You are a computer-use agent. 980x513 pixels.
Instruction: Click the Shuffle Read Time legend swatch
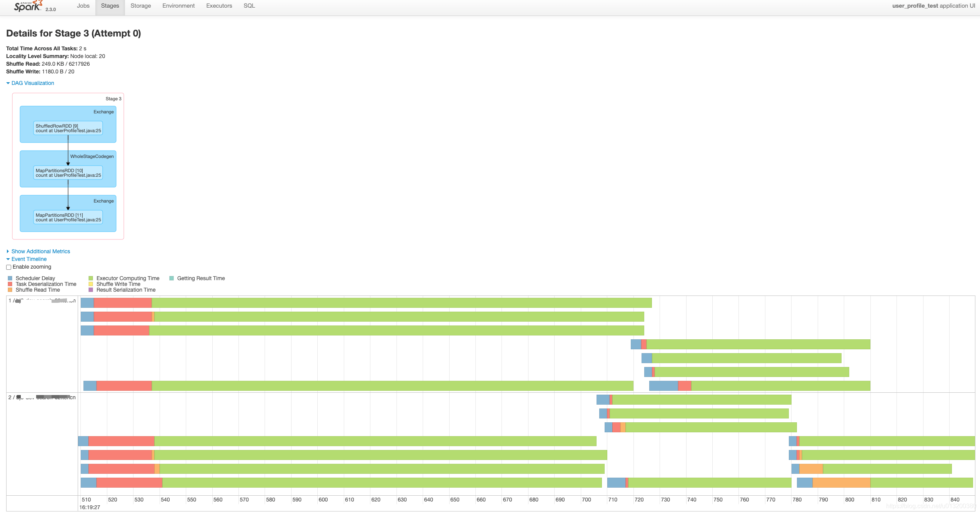tap(10, 290)
